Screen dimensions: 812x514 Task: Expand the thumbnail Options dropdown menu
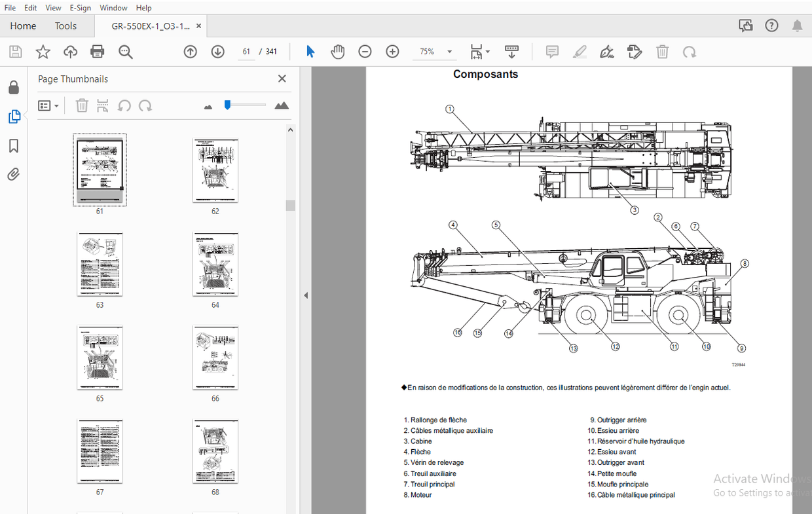(x=48, y=105)
